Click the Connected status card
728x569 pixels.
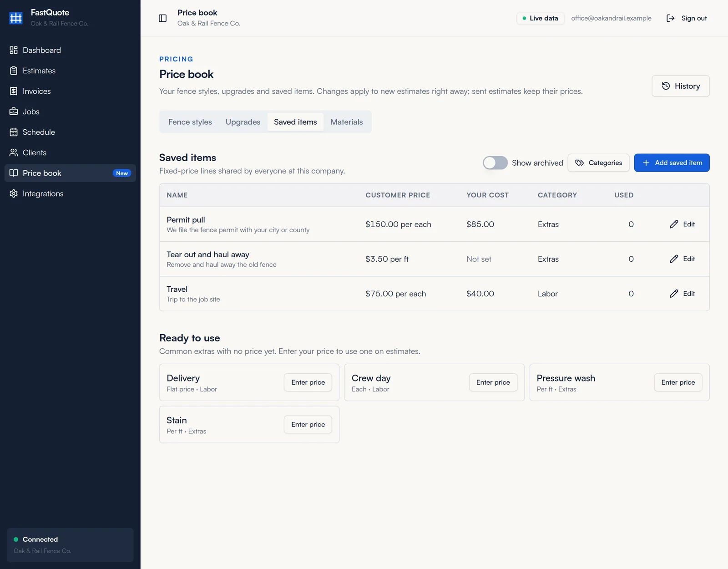[70, 545]
